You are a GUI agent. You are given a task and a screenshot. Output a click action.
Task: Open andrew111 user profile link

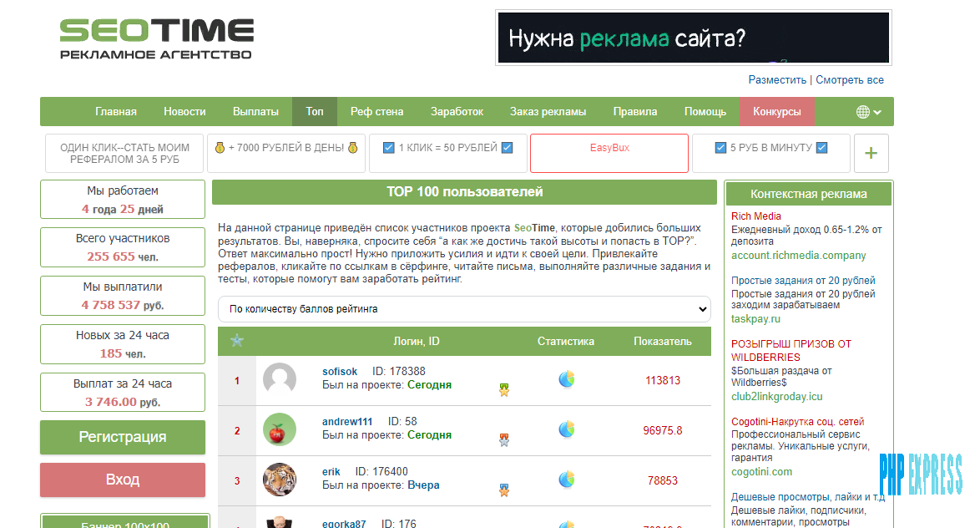pos(347,422)
